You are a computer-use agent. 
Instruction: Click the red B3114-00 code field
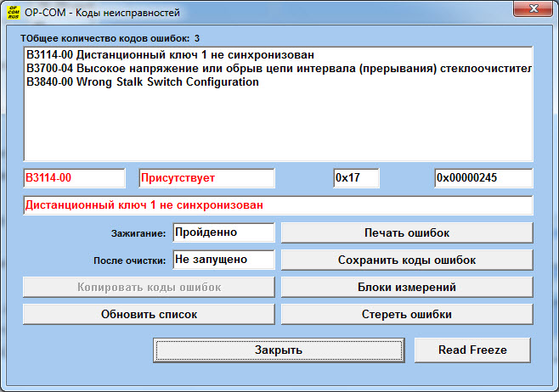point(74,177)
